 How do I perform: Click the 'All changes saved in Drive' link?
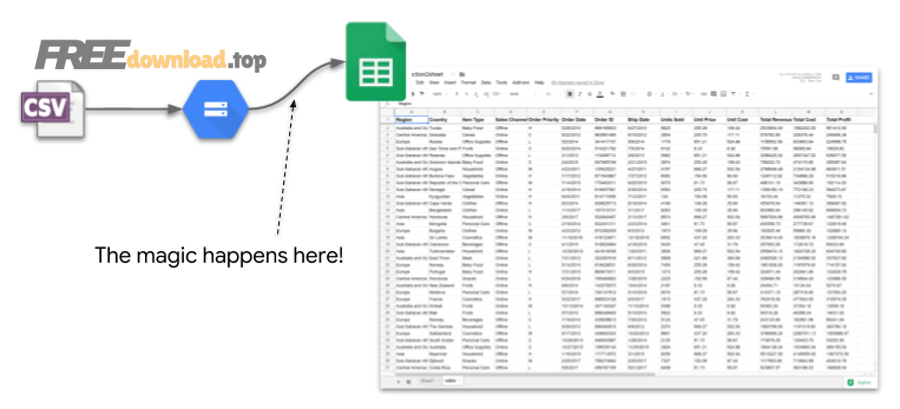577,83
